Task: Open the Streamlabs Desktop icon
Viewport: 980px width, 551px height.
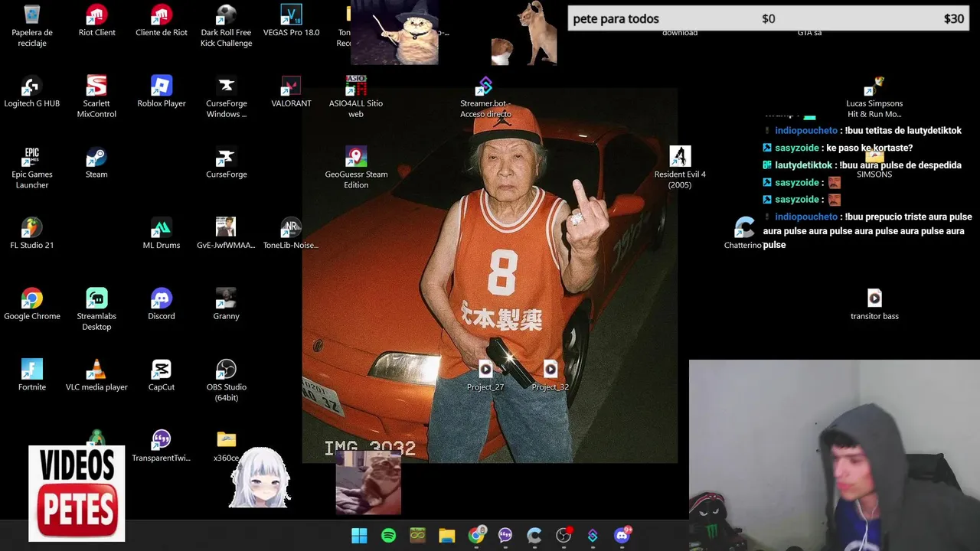Action: [96, 309]
